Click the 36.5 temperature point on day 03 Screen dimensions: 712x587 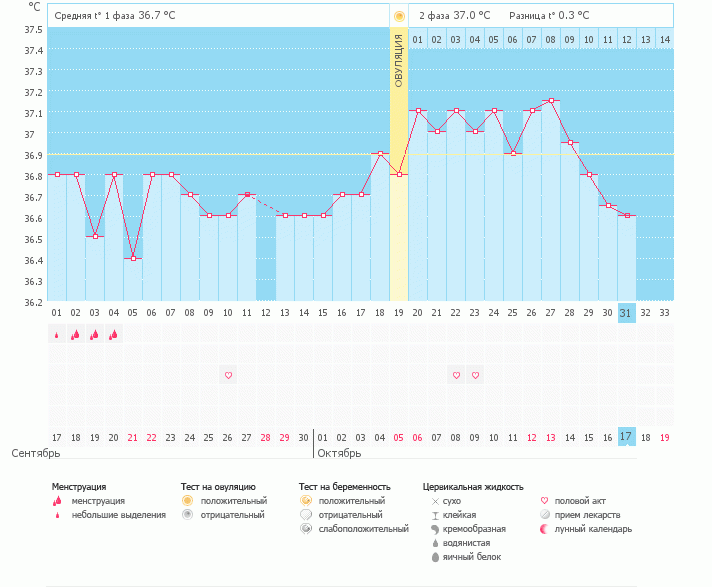click(x=95, y=237)
